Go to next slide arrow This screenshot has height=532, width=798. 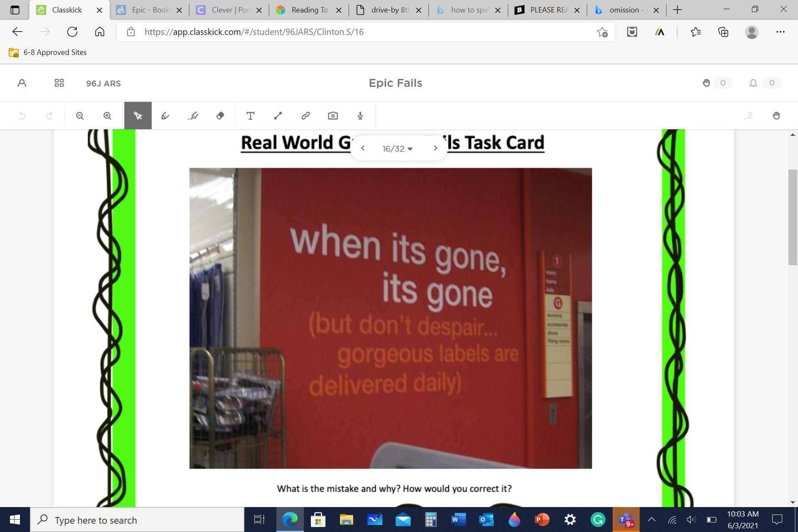435,148
